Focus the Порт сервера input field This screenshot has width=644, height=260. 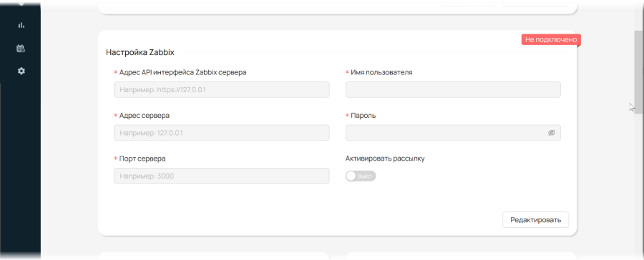tap(221, 176)
